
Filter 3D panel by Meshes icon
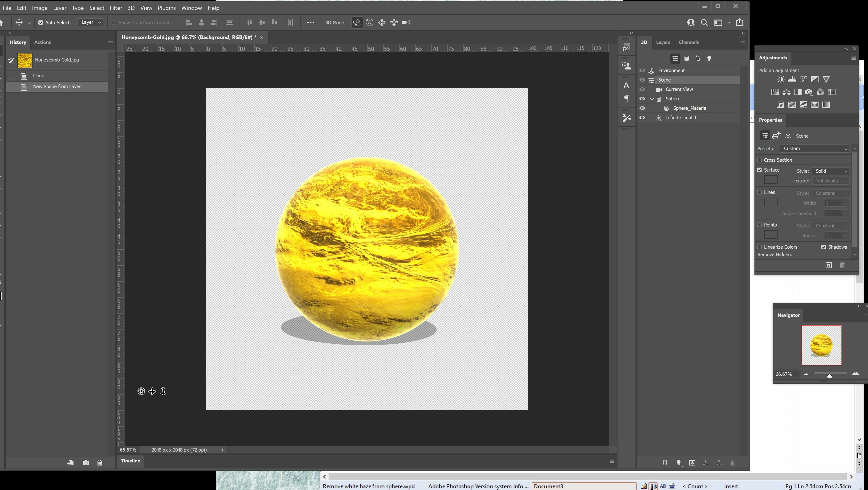[687, 59]
